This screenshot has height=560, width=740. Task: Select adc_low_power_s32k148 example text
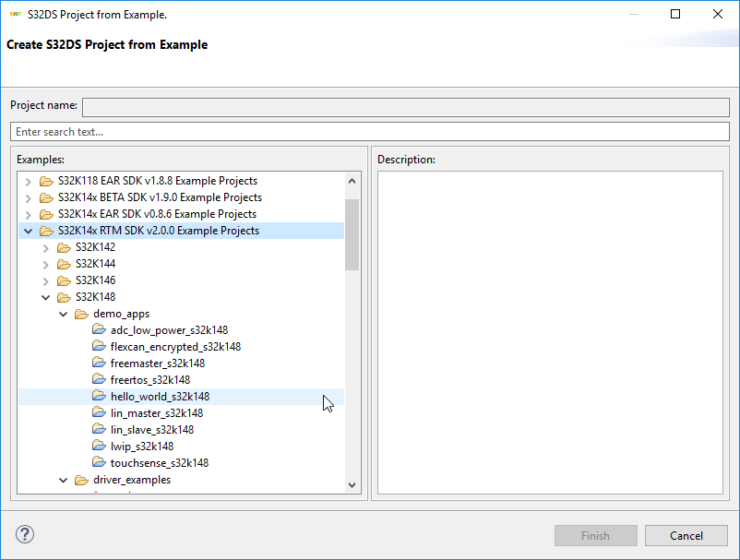[x=170, y=330]
